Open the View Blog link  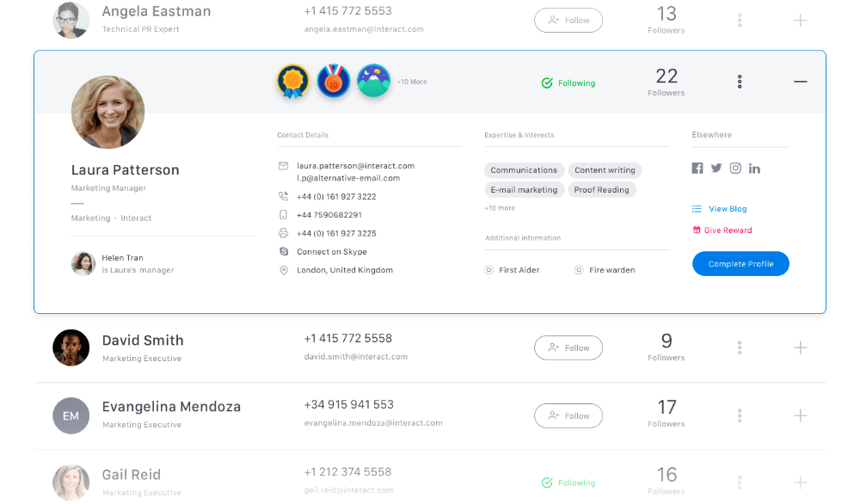[x=727, y=209]
